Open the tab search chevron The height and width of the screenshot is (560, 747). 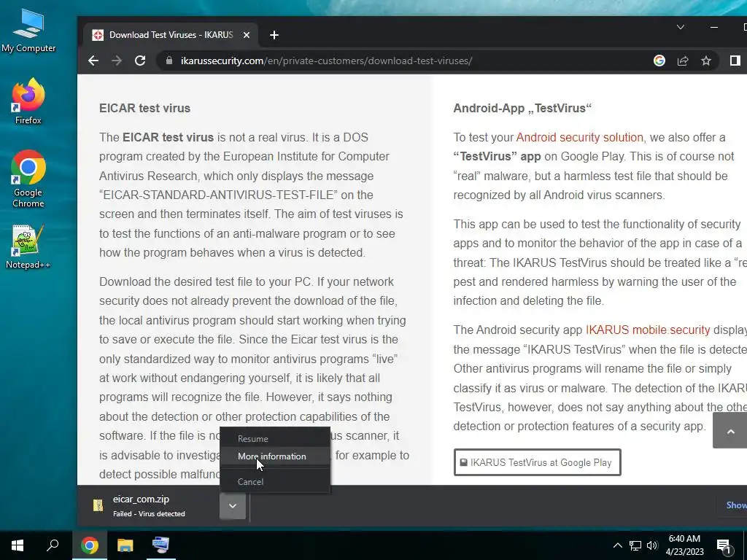[x=681, y=27]
